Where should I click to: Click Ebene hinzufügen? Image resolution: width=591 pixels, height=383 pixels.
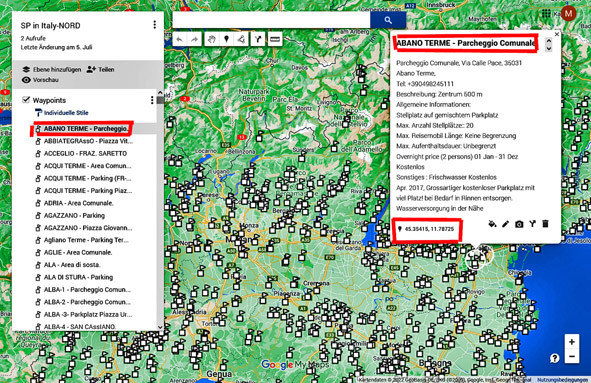click(52, 69)
